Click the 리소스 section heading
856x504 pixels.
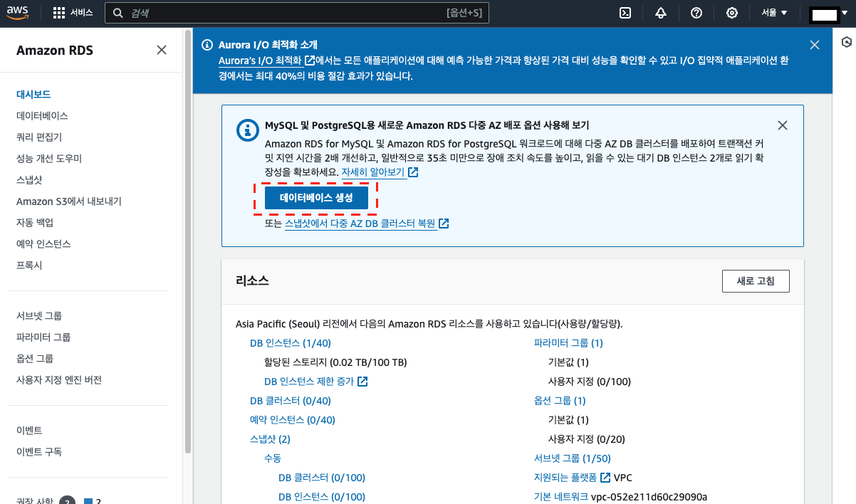(x=252, y=280)
